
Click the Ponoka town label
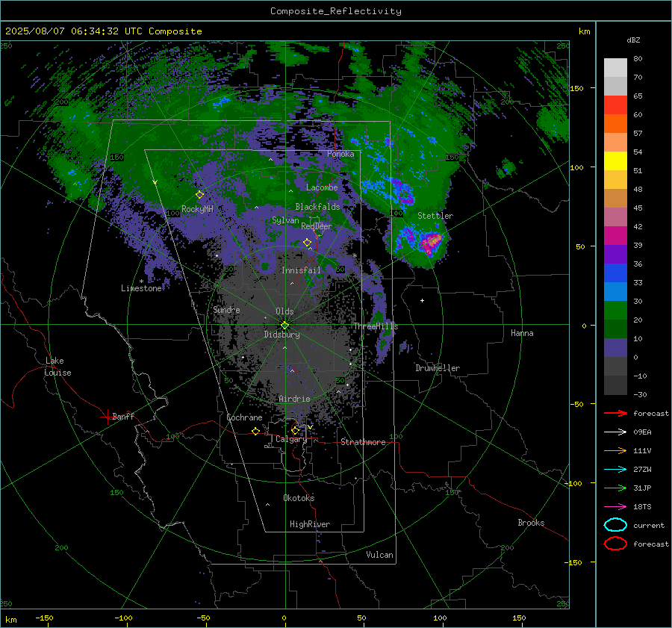pos(340,154)
